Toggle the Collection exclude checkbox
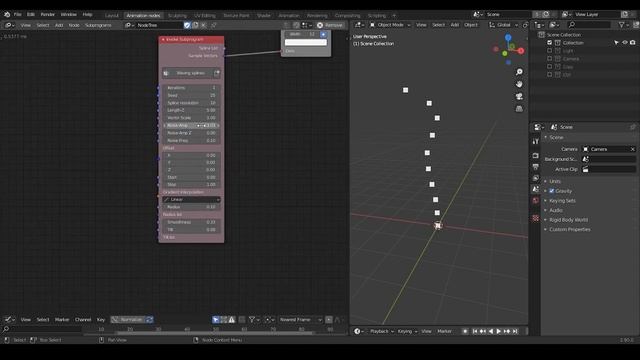 click(549, 42)
